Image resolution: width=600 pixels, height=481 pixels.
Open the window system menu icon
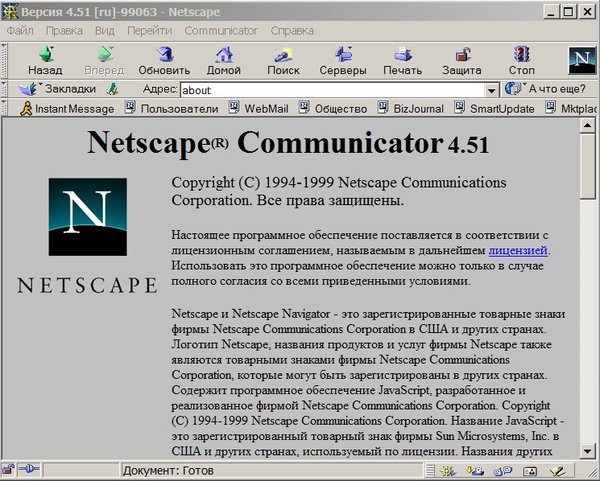coord(10,11)
